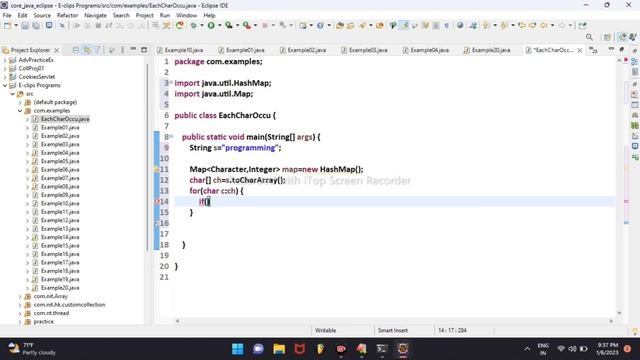Viewport: 640px width, 360px height.
Task: Open the Debug button dropdown arrow
Action: [201, 25]
